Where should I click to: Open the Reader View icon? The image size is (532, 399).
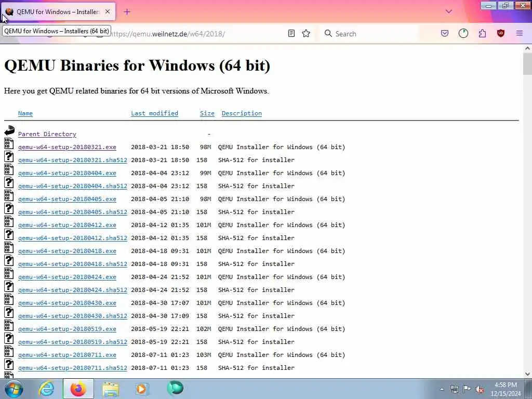click(291, 33)
